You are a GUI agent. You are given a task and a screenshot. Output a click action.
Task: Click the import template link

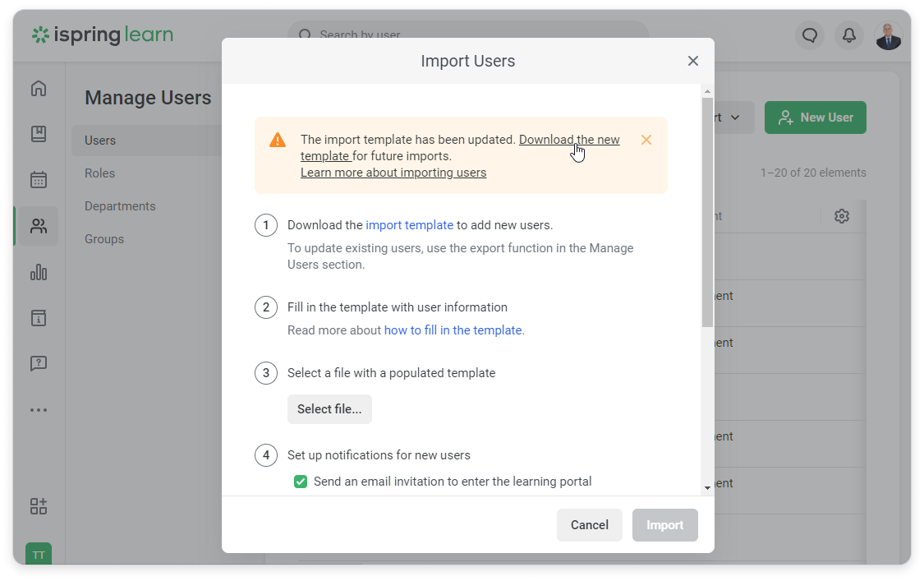(x=409, y=225)
